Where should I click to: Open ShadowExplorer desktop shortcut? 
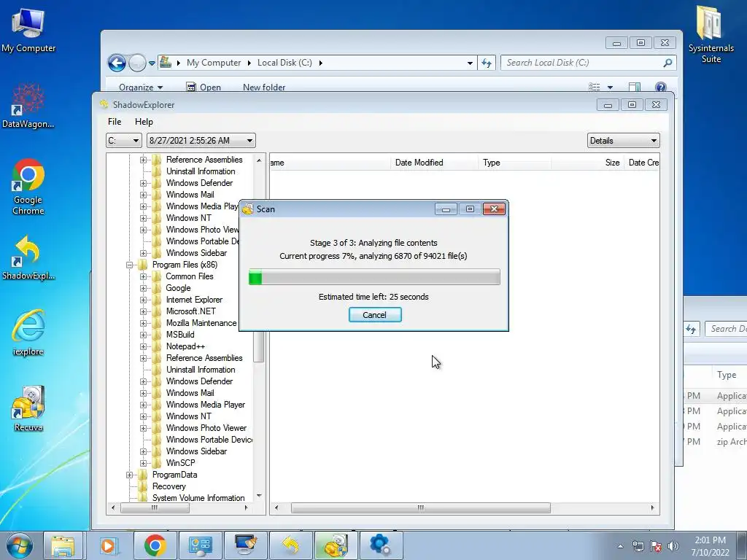pos(28,257)
